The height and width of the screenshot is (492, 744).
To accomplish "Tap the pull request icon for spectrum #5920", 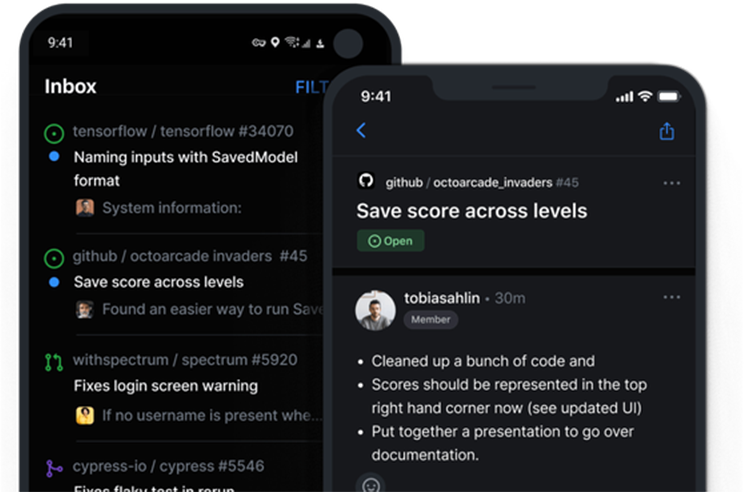I will coord(54,362).
